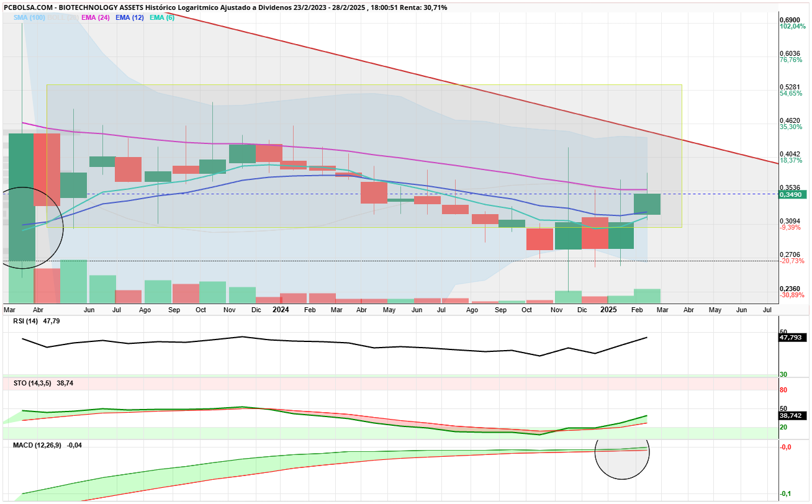Click the green 0,3490 current price tag
Screen dimensions: 812x504
pos(792,195)
